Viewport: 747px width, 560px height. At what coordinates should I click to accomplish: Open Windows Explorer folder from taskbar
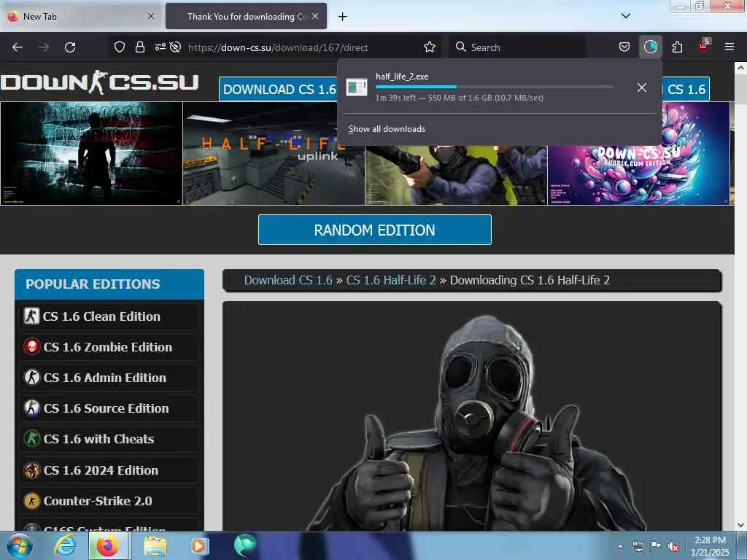155,546
